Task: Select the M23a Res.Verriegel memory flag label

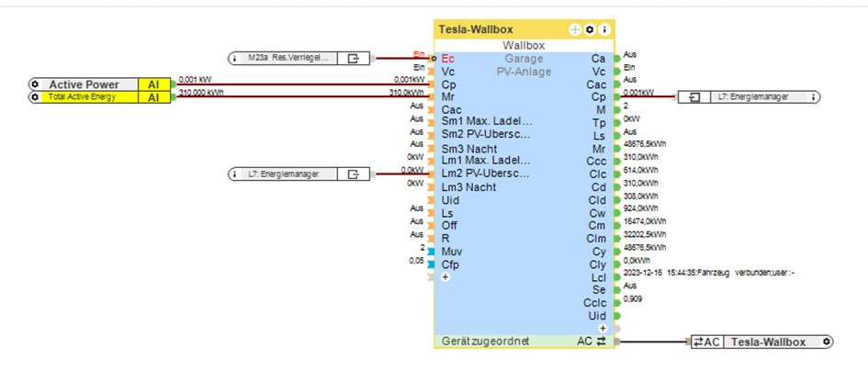Action: 287,58
